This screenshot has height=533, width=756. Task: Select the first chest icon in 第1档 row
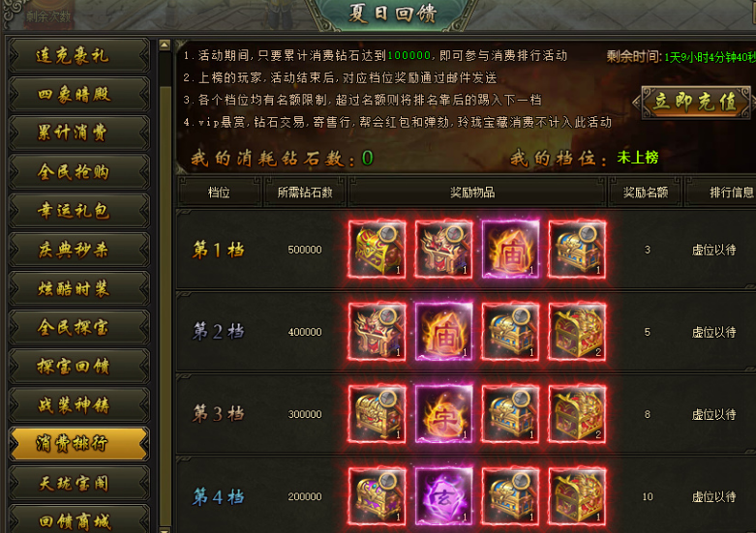pyautogui.click(x=377, y=250)
